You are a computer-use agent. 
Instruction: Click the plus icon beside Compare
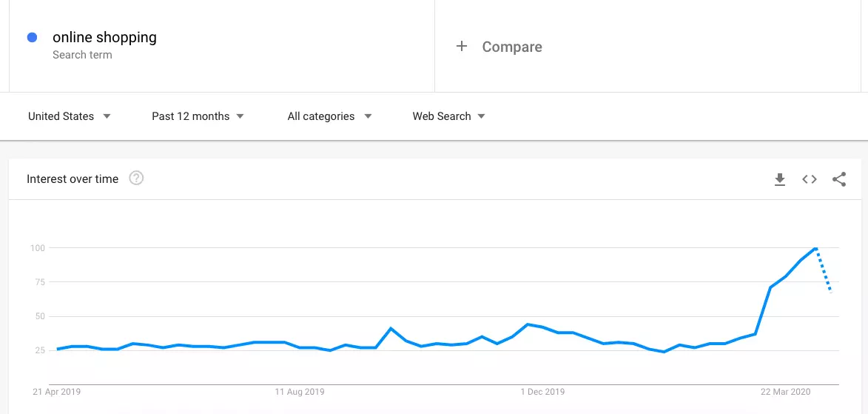point(462,46)
